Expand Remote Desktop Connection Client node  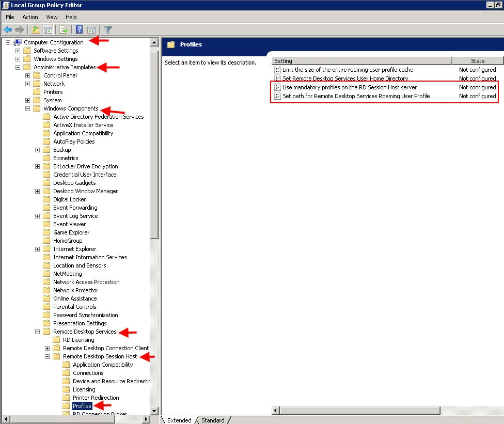tap(48, 348)
